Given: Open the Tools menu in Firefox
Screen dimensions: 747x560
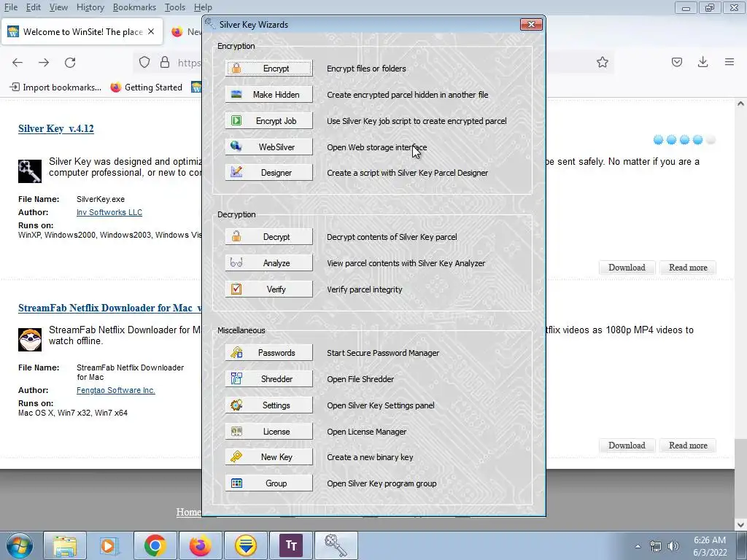Looking at the screenshot, I should pos(175,7).
